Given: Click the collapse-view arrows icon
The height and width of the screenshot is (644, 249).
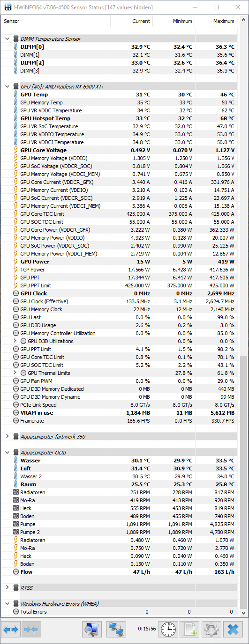Looking at the screenshot, I should 31,629.
